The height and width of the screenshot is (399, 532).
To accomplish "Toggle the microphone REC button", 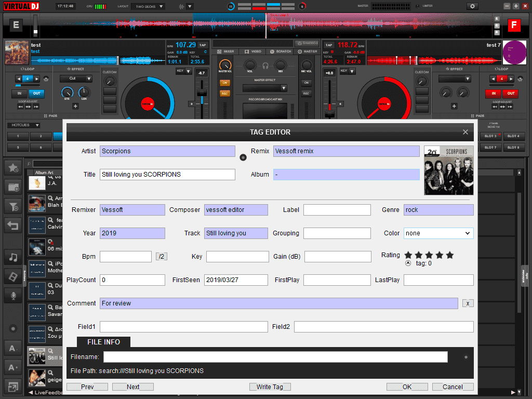I will coord(307,94).
